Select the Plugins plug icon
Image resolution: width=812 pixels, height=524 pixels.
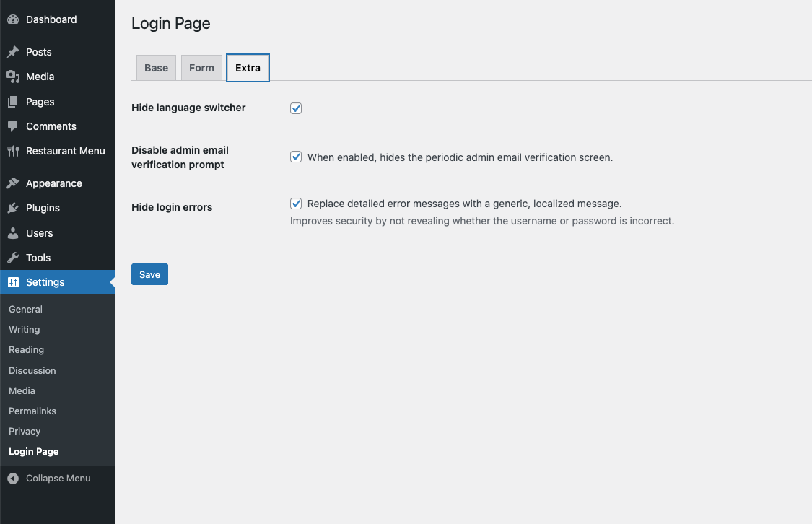tap(13, 208)
